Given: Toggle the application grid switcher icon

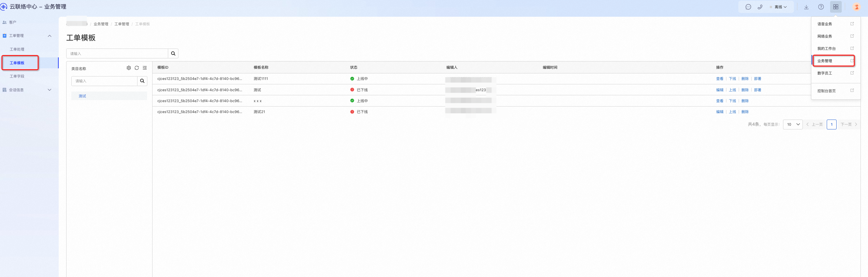Looking at the screenshot, I should (x=836, y=7).
